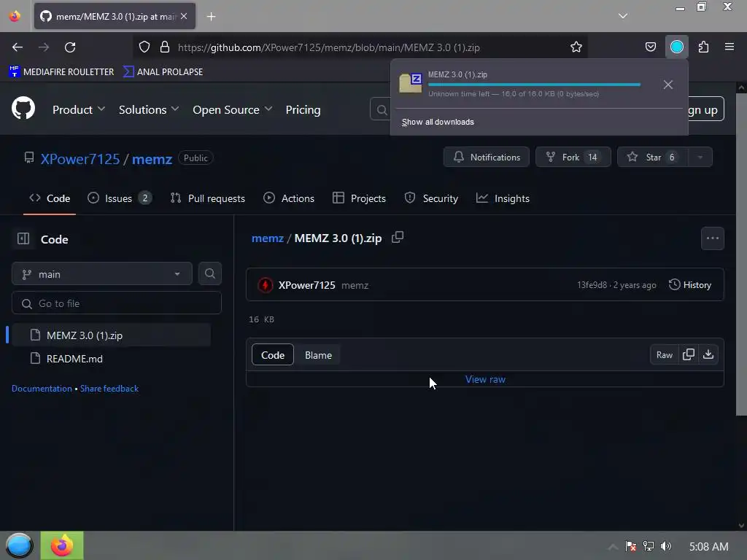Click the GitHub Octocat logo

pyautogui.click(x=23, y=108)
